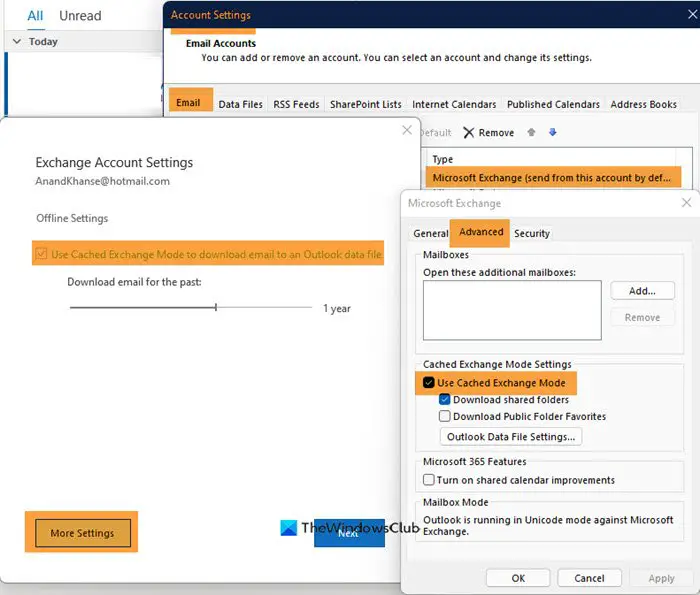Select the Advanced tab
This screenshot has height=595, width=700.
coord(480,232)
